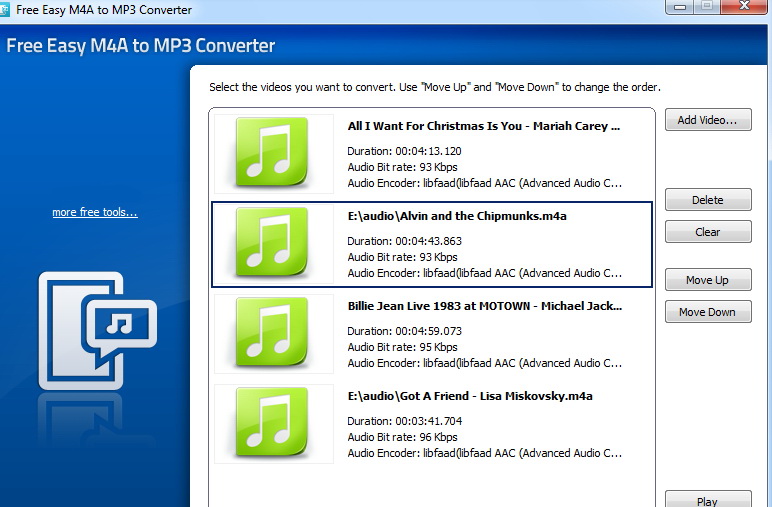The width and height of the screenshot is (772, 507).
Task: Select the Mariah Carey music note icon
Action: pos(272,153)
